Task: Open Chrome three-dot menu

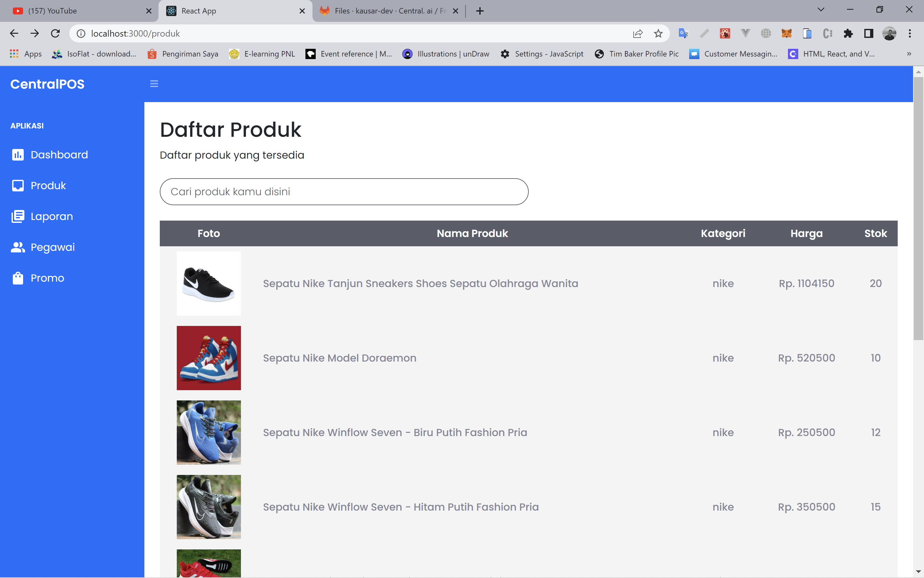Action: click(x=910, y=34)
